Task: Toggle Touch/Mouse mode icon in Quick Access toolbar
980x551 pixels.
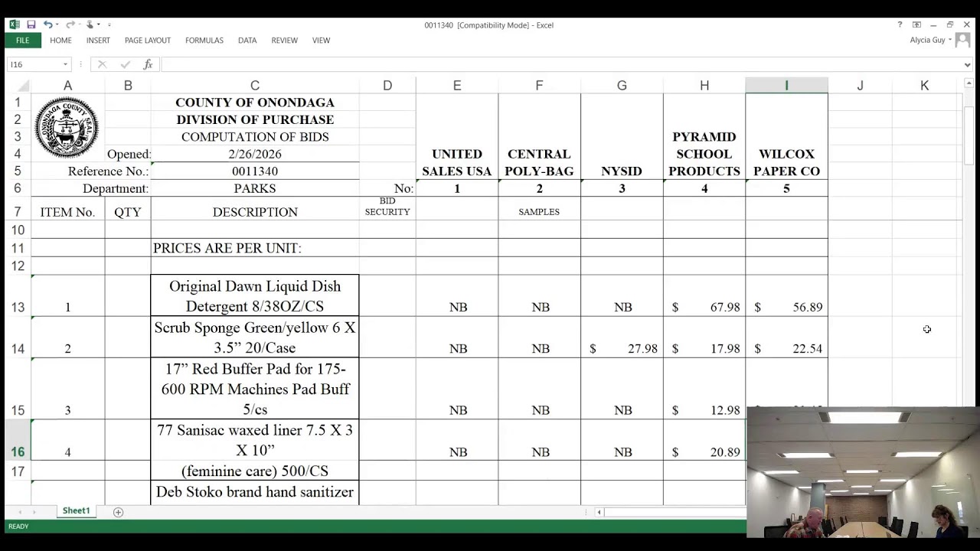Action: 90,24
